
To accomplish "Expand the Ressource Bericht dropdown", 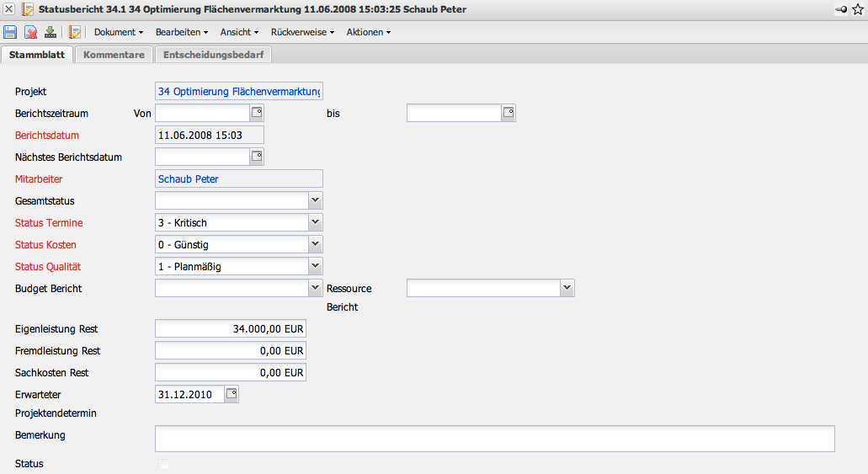I will [567, 288].
